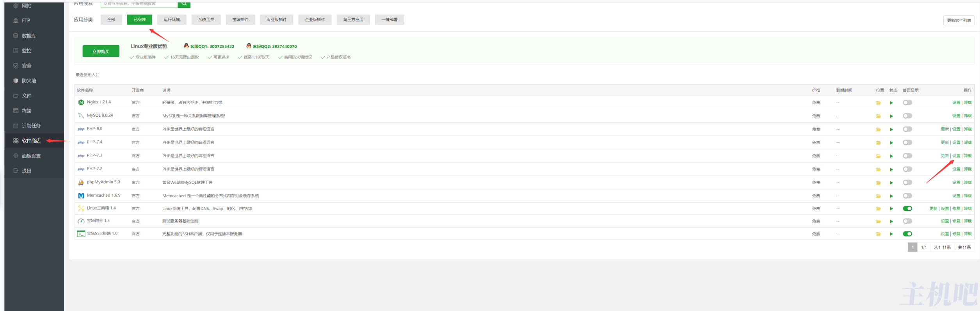Select the 宝塔插件 category tab
The image size is (980, 311).
(x=240, y=20)
